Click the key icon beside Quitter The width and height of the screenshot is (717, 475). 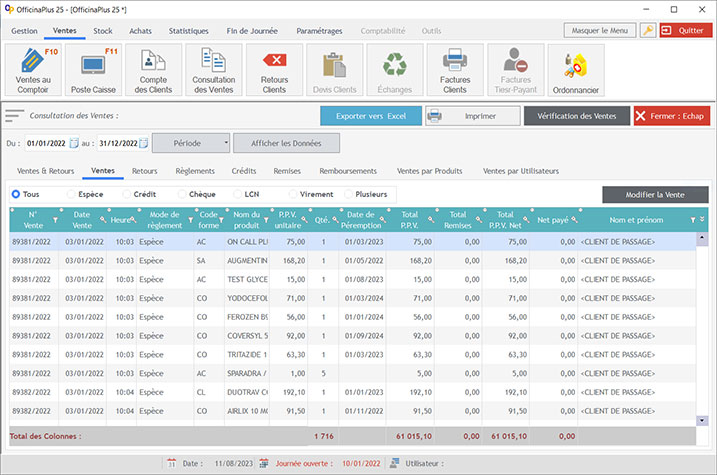pos(648,31)
